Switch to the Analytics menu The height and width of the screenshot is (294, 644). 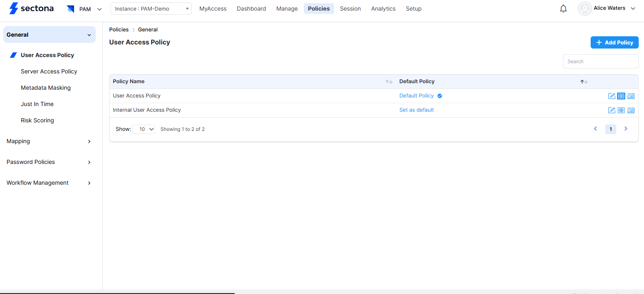[383, 9]
